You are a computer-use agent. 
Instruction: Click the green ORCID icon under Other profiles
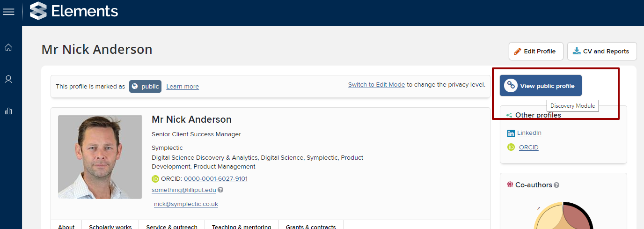[511, 148]
